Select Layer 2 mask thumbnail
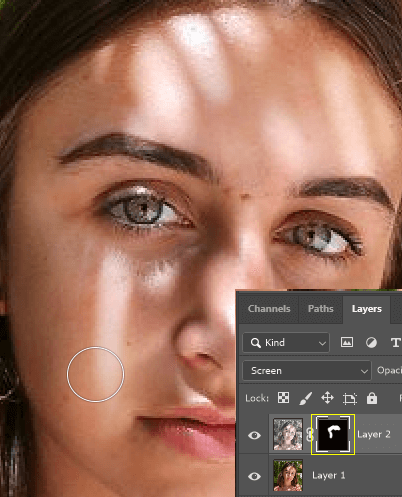Screen dimensions: 402x497 click(333, 434)
